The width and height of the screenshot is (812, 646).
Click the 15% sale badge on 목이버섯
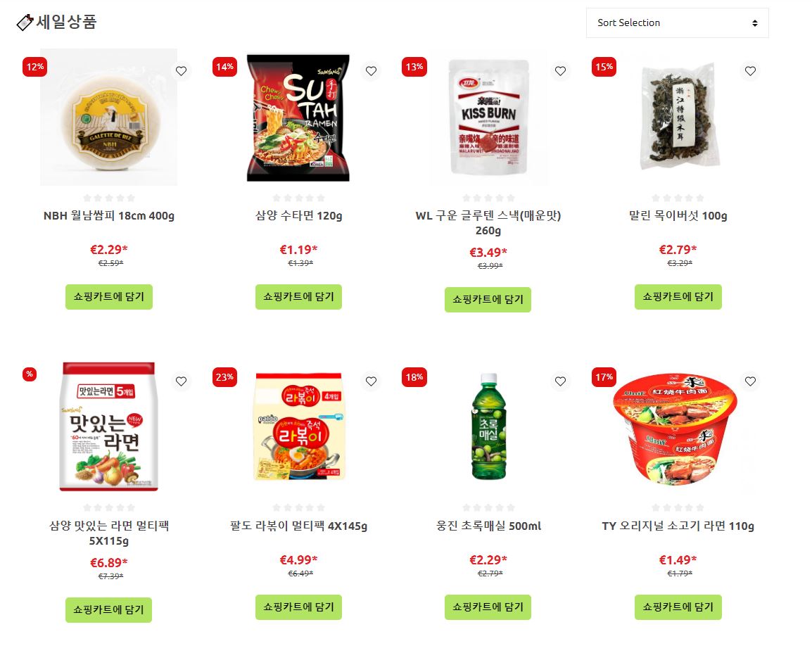[x=604, y=67]
